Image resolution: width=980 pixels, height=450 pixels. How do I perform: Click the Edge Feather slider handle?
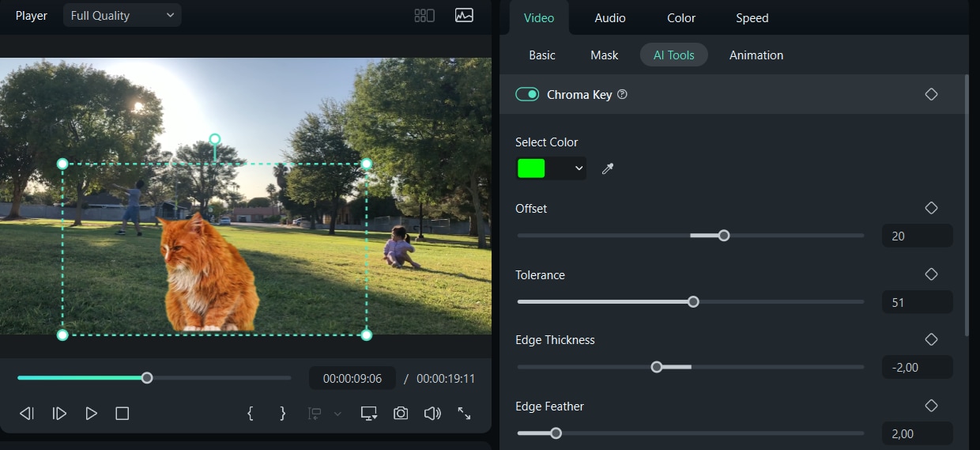(x=556, y=433)
